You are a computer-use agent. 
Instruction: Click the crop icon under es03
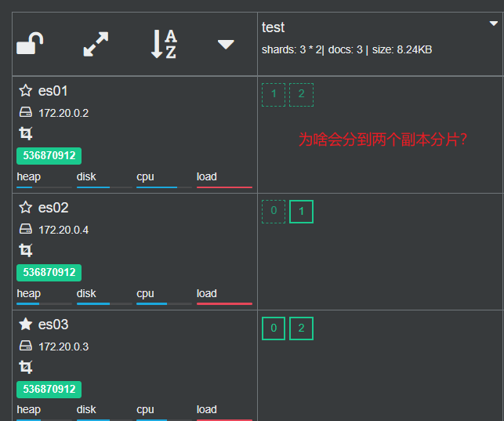tap(26, 367)
